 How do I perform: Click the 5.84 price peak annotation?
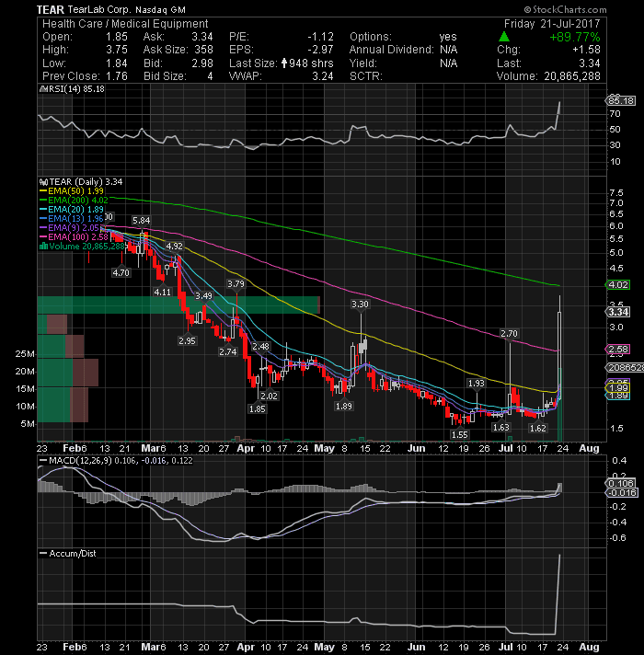coord(141,221)
